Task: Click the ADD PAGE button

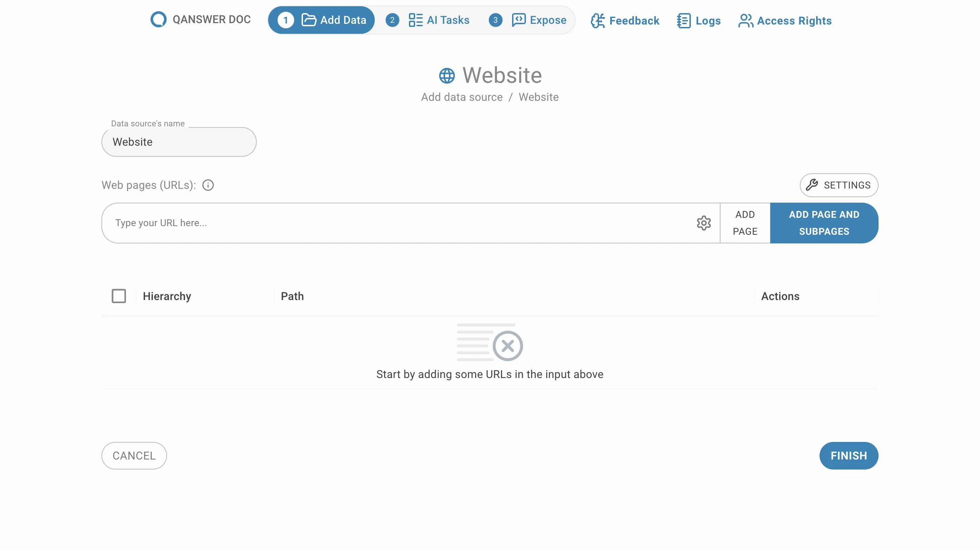Action: point(745,223)
